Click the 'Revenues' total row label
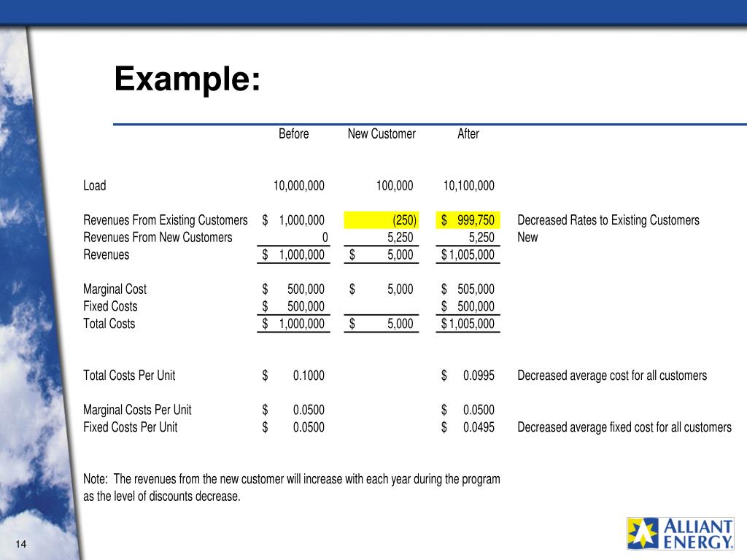The image size is (747, 560). tap(107, 254)
